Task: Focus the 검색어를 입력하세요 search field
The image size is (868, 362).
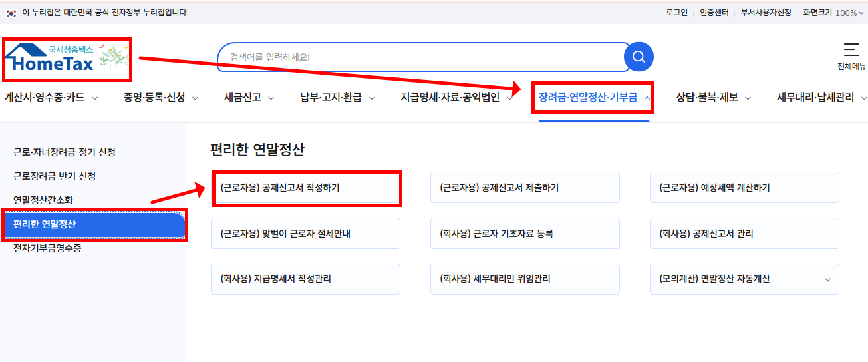Action: coord(424,57)
